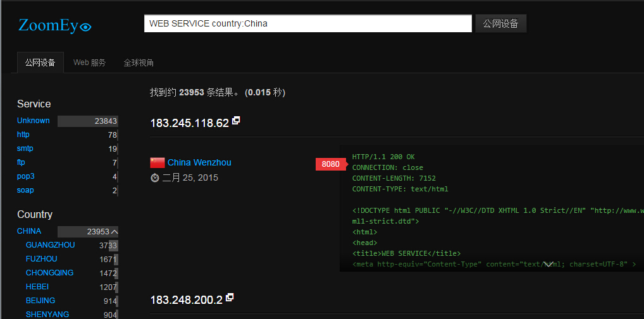
Task: Filter results by smtp service
Action: tap(25, 148)
